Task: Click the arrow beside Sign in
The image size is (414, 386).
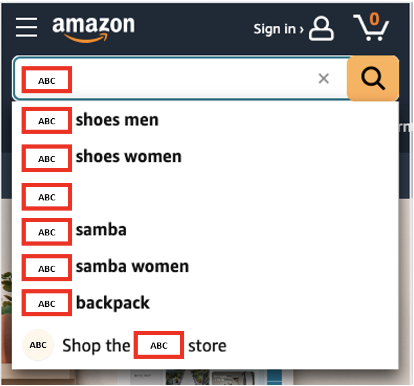Action: tap(301, 30)
